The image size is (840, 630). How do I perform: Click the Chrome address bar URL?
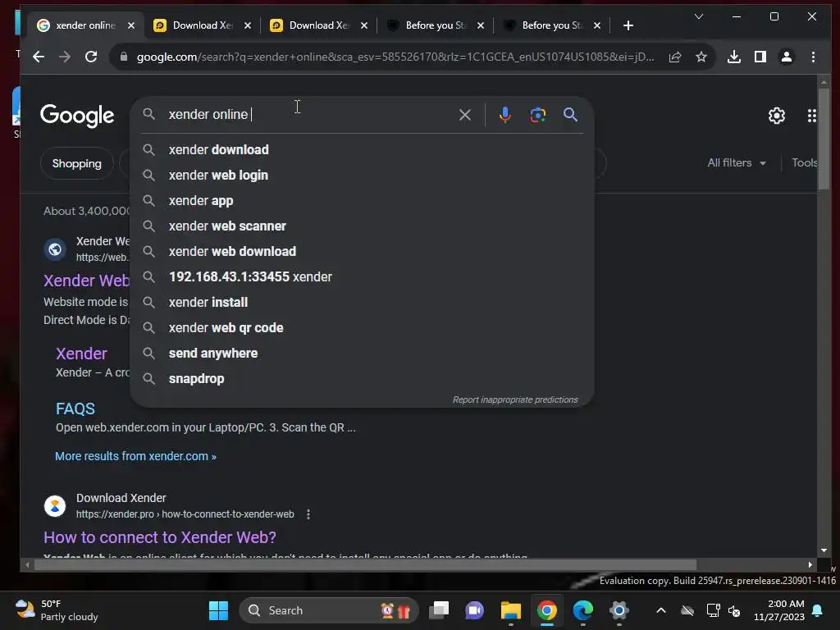tap(395, 57)
